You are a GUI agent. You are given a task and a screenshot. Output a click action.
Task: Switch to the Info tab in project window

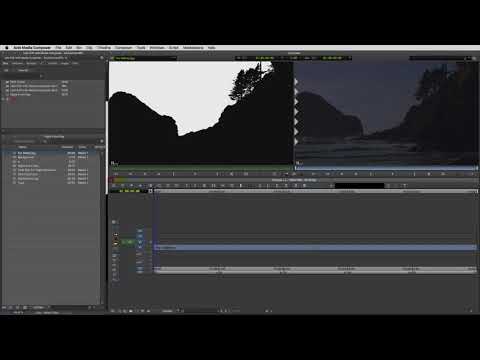click(x=75, y=63)
